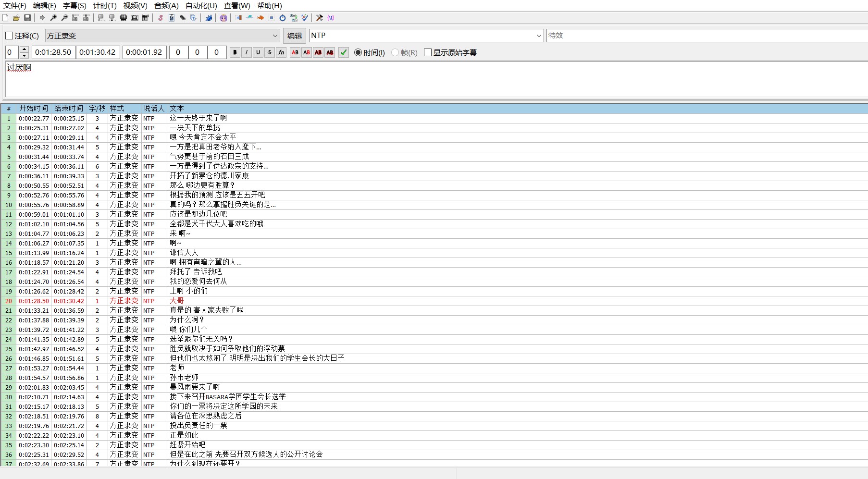The height and width of the screenshot is (479, 868).
Task: Click the Zoom out magnifier icon
Action: point(64,18)
